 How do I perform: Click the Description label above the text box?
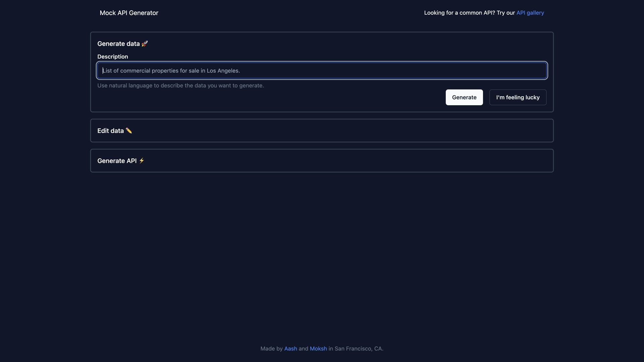112,56
